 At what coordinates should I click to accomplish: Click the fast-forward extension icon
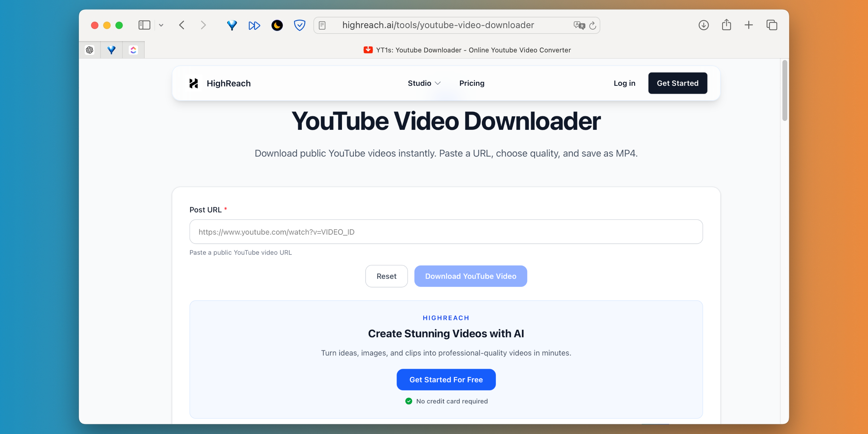pyautogui.click(x=254, y=25)
